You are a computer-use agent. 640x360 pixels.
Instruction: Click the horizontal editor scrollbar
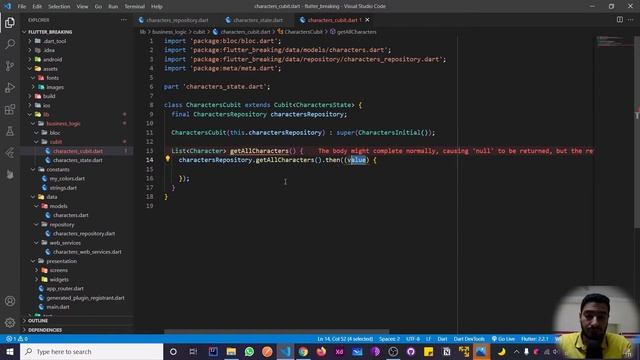(276, 331)
